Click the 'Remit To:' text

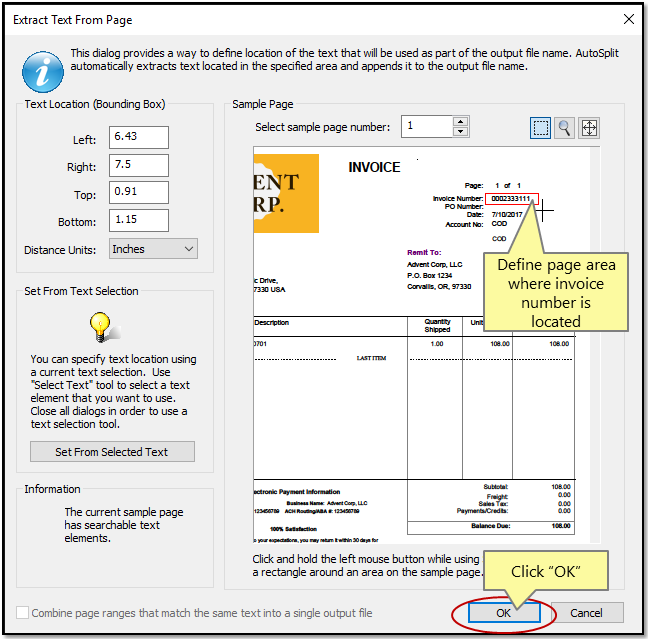click(x=424, y=253)
